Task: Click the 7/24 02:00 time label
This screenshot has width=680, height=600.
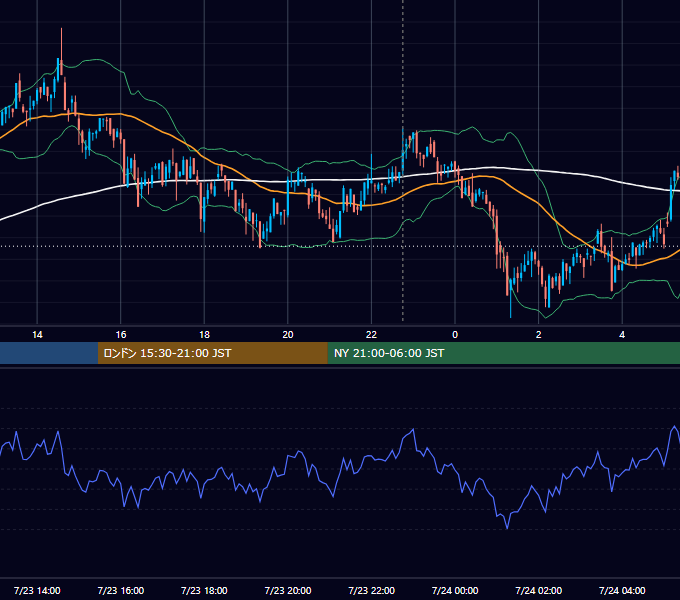Action: point(539,590)
